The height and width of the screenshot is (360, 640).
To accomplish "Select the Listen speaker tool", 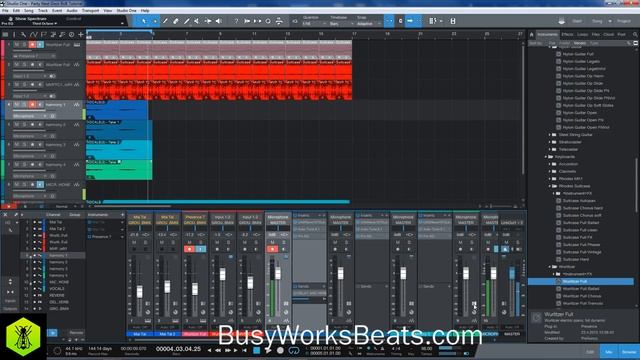I will click(x=219, y=21).
